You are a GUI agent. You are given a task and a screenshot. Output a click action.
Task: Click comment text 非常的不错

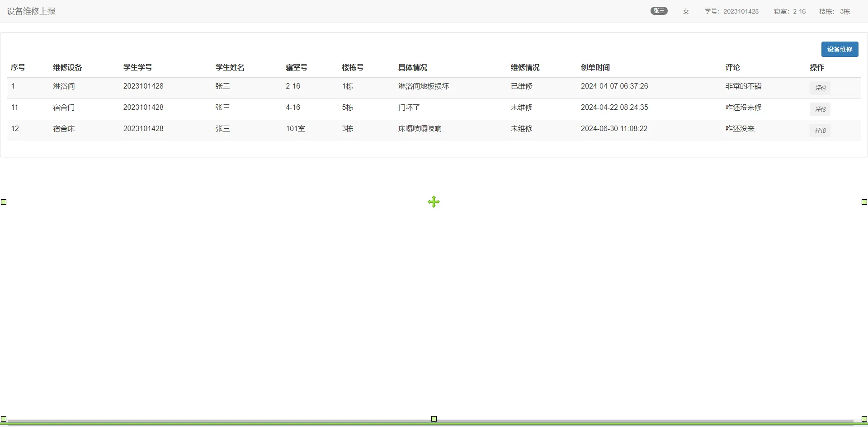(x=744, y=86)
